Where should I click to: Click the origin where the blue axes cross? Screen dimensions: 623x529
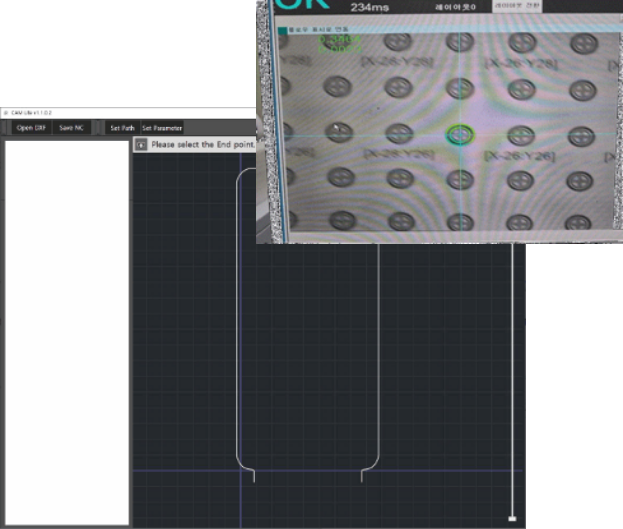[x=241, y=470]
